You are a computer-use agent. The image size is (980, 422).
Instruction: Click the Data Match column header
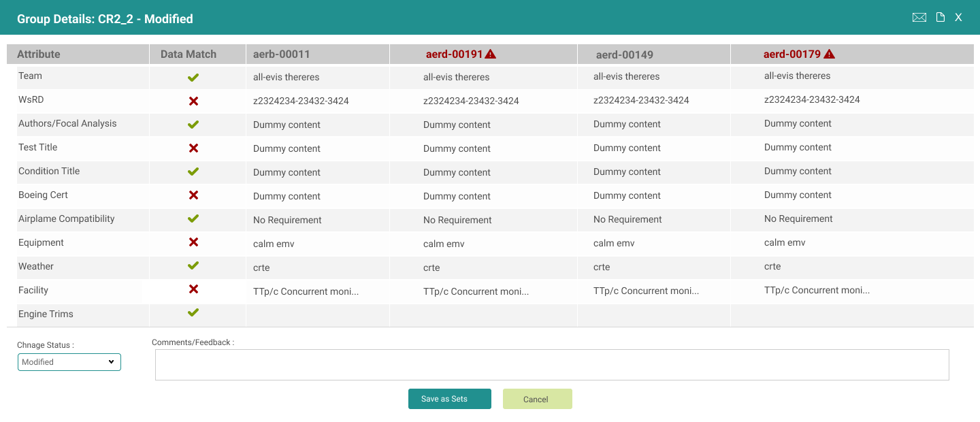click(189, 54)
